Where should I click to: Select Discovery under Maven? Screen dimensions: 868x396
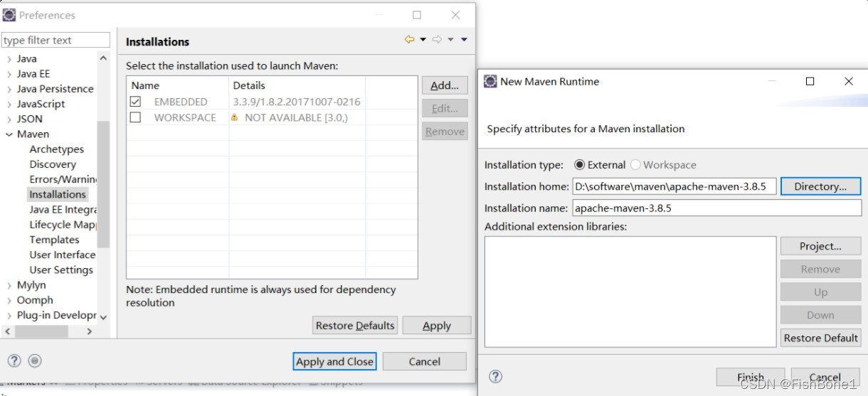(53, 164)
